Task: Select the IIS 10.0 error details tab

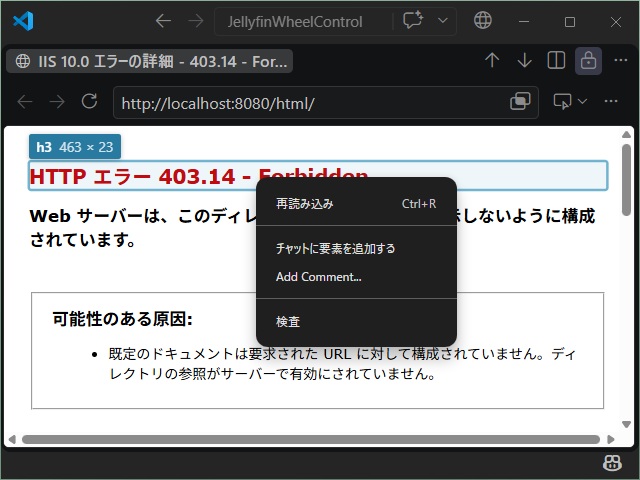Action: (x=149, y=61)
